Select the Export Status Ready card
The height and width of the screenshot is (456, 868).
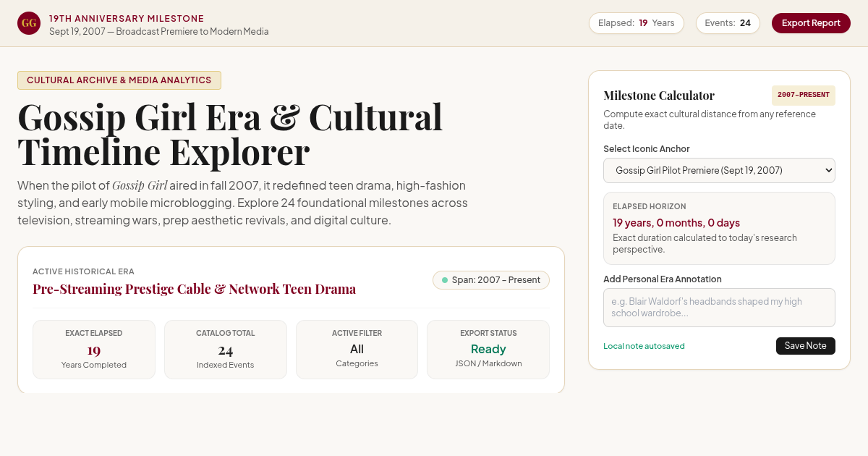point(488,350)
